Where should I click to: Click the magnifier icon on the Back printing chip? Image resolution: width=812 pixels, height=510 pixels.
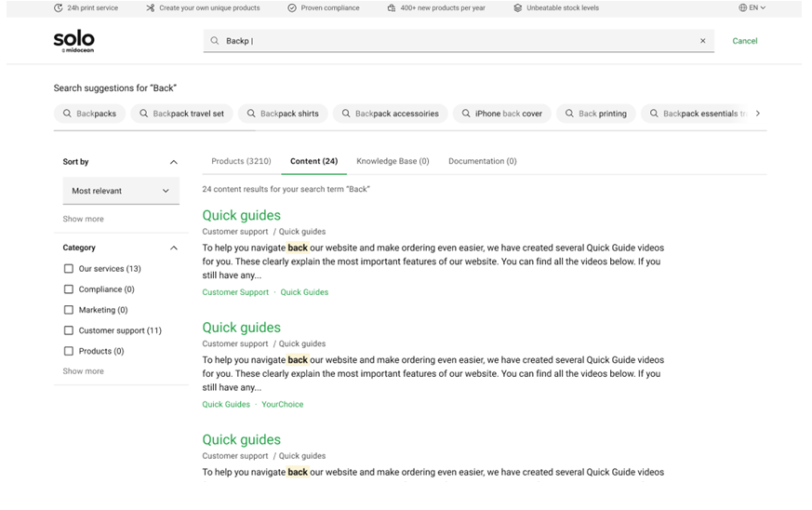click(569, 114)
